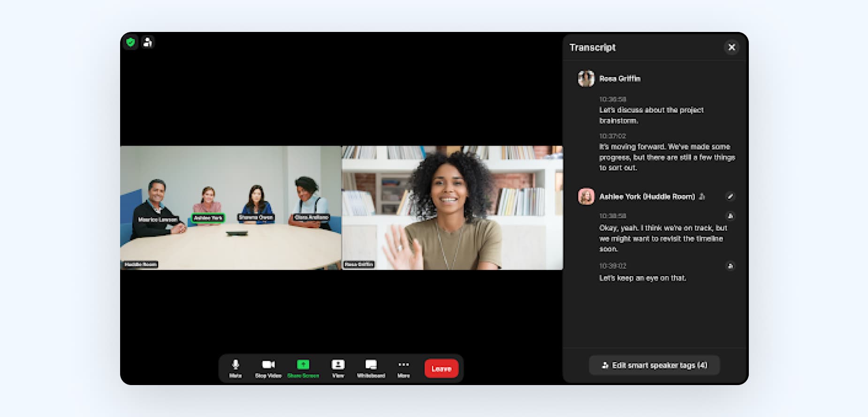Click the 10:37:02 timestamp
The image size is (868, 417).
612,136
